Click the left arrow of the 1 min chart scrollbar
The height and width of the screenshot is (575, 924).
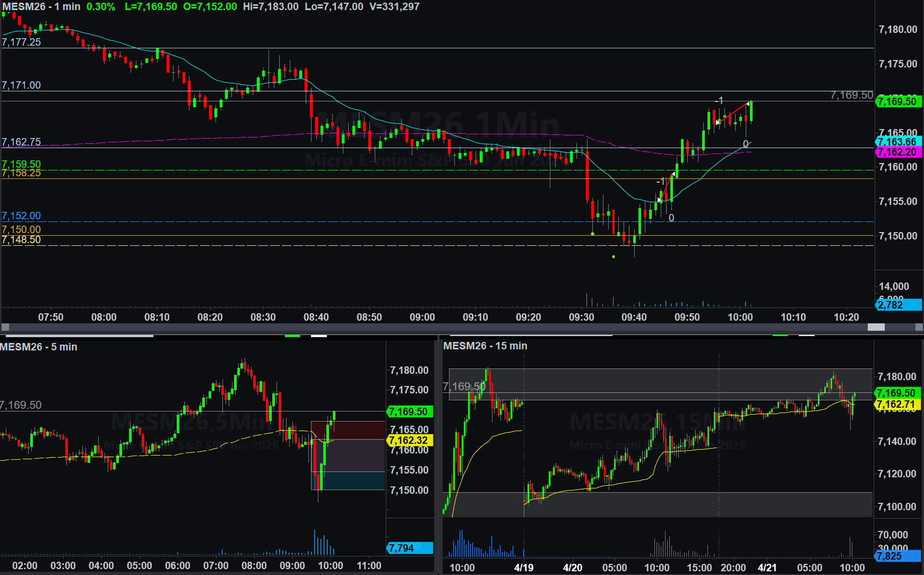5,327
